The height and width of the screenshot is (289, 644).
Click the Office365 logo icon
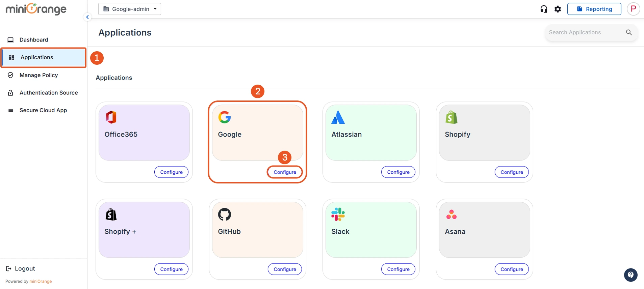click(x=111, y=117)
